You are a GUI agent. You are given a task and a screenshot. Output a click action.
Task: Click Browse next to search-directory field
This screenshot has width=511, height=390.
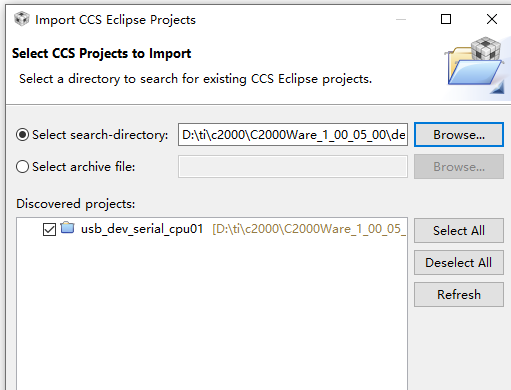coord(459,135)
